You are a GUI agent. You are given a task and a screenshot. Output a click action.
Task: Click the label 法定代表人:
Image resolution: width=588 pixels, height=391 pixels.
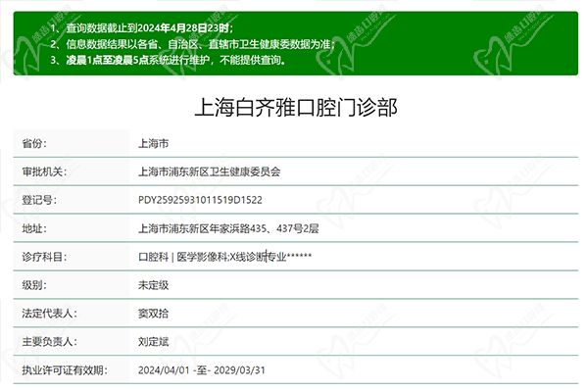(x=49, y=314)
